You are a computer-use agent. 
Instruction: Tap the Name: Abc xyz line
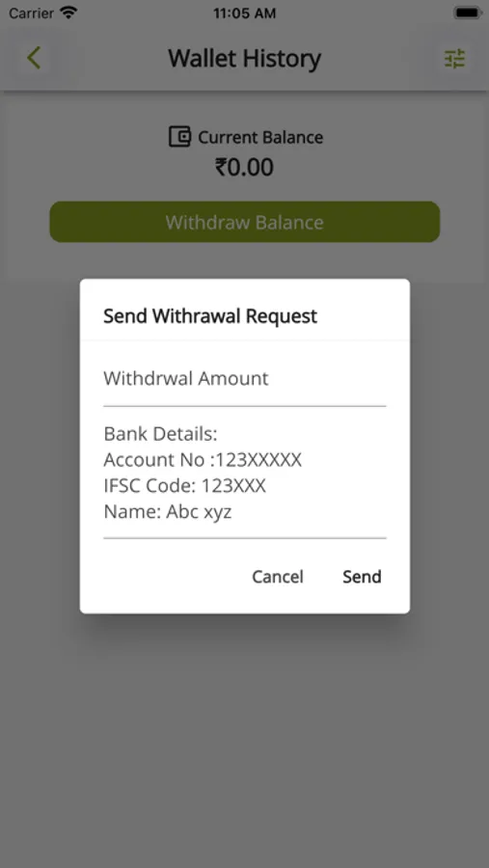point(167,513)
